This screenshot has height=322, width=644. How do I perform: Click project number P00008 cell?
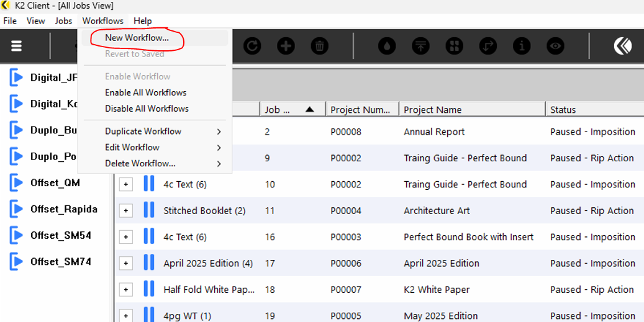(346, 132)
